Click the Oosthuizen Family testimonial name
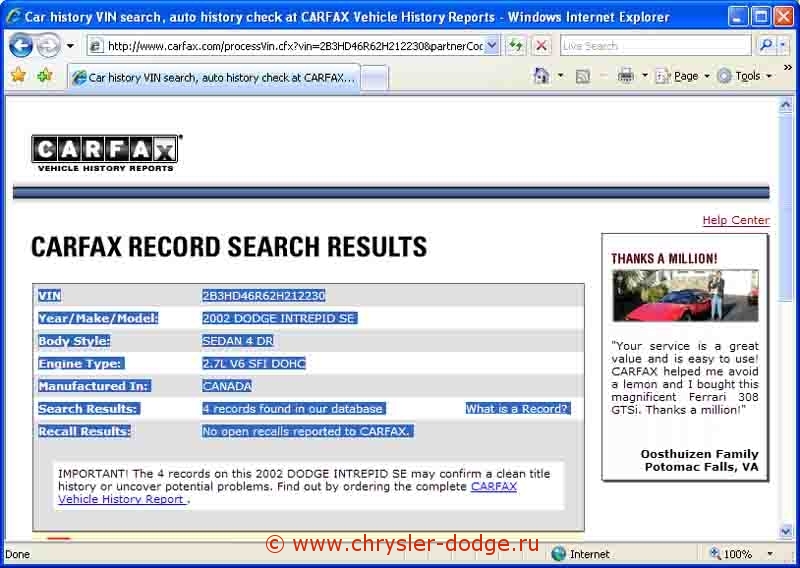 pyautogui.click(x=699, y=454)
